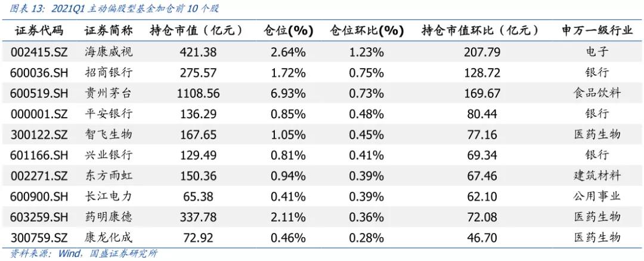Click the 药明康德 cell

point(109,216)
